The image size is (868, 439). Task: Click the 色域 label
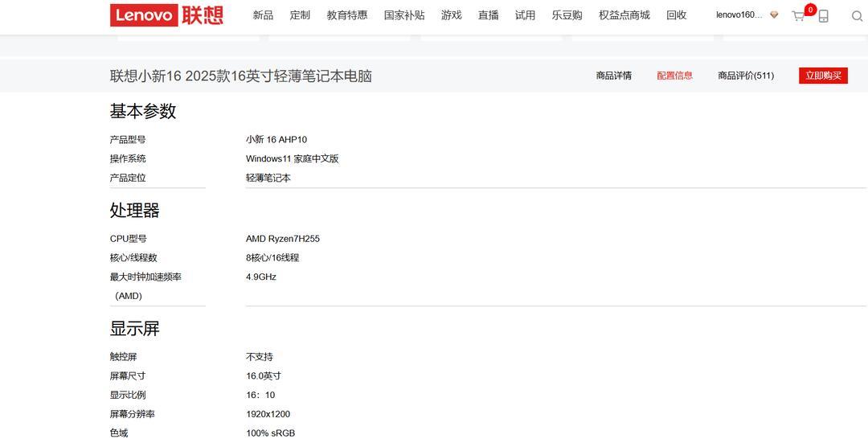[x=119, y=433]
